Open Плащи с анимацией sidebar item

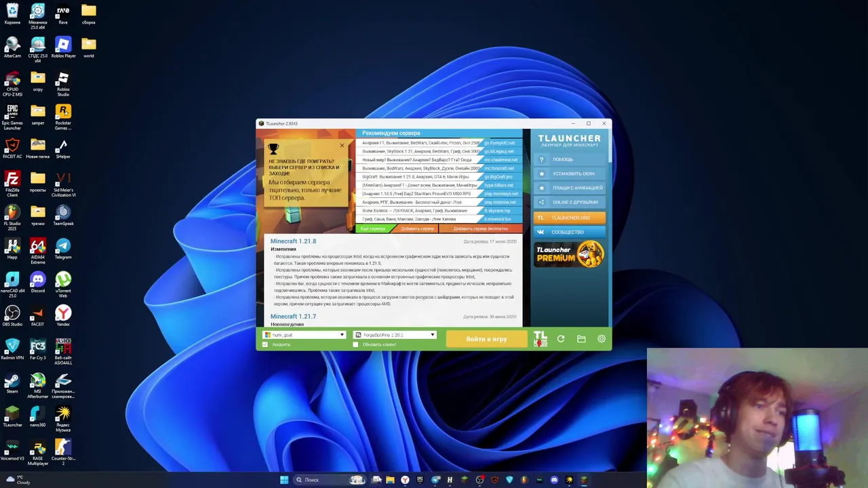[570, 188]
